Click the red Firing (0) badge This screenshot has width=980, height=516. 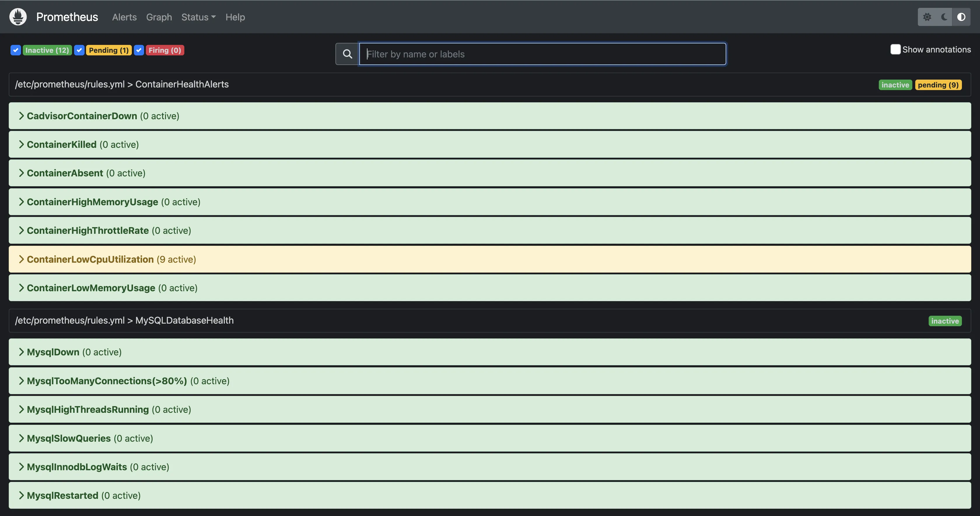165,50
